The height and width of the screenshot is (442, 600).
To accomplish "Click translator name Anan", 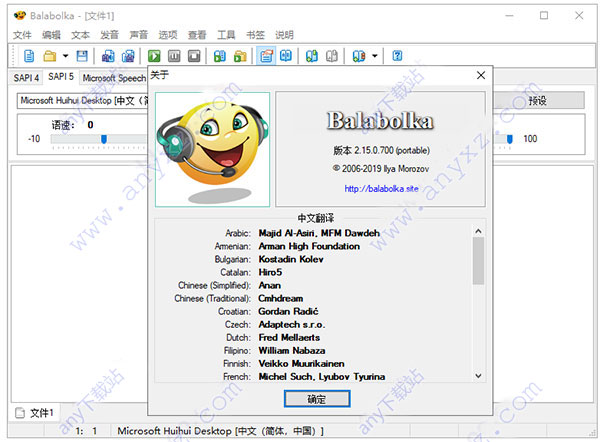I will pos(270,285).
